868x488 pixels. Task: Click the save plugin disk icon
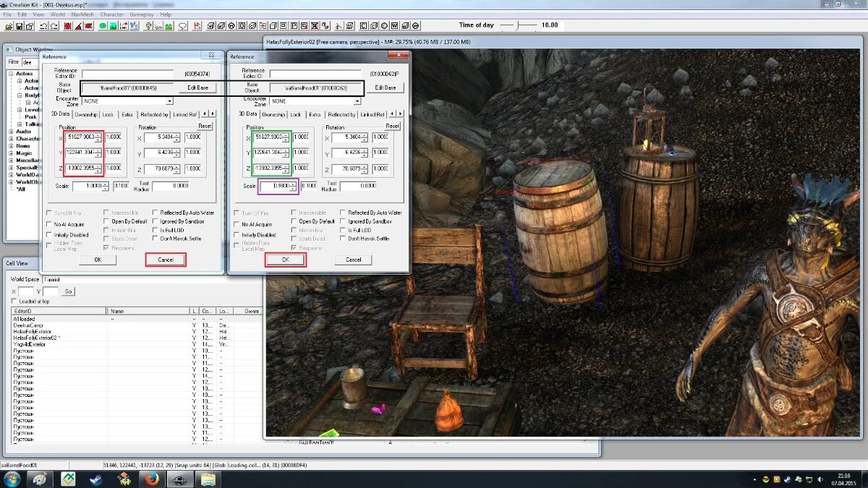(20, 25)
